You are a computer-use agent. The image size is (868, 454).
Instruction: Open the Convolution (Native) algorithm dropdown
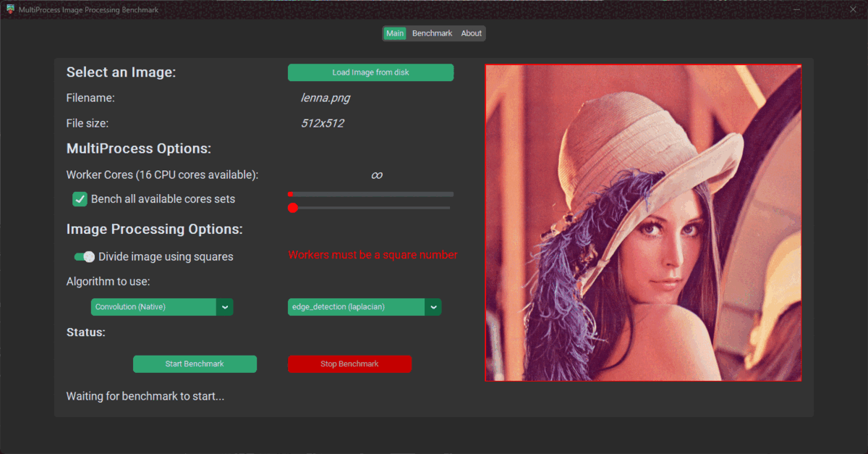[162, 307]
